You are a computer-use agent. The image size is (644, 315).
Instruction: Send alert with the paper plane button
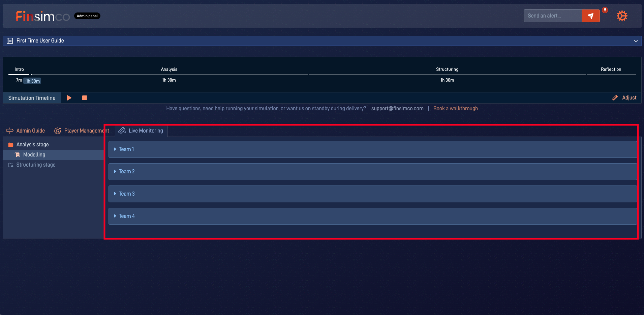[x=590, y=16]
